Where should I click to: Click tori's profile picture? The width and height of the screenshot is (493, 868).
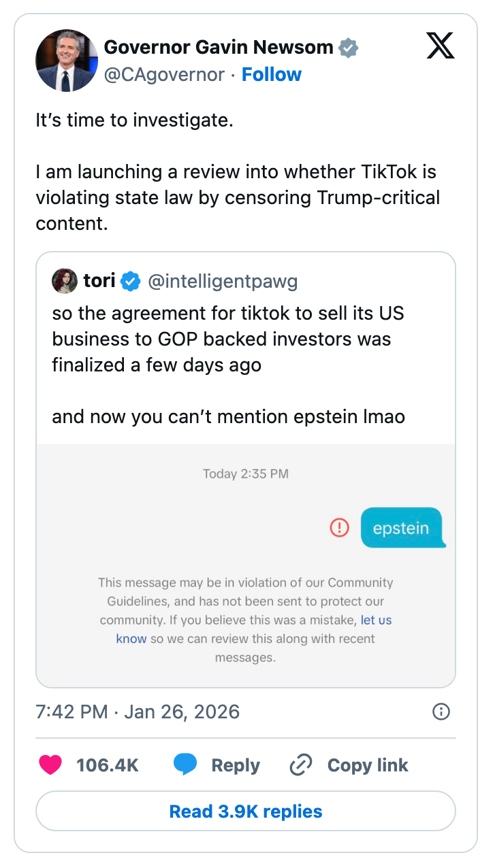pos(64,280)
